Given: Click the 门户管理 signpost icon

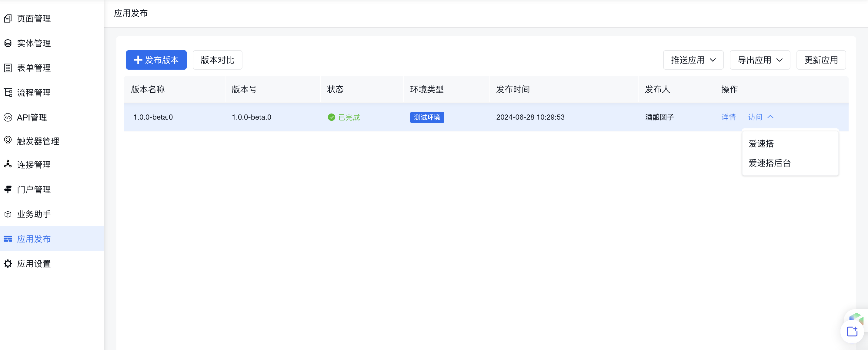Looking at the screenshot, I should (8, 190).
